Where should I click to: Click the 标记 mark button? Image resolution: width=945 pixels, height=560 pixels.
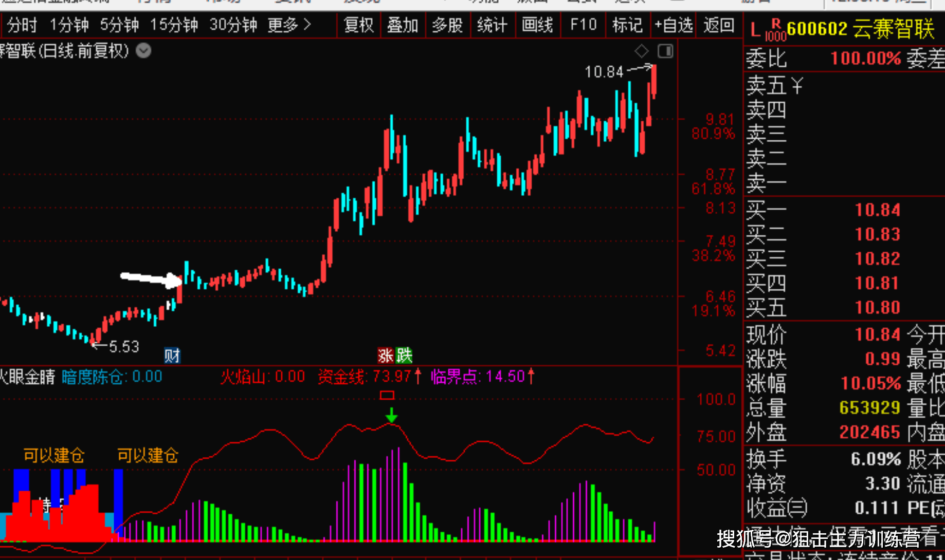click(x=627, y=25)
